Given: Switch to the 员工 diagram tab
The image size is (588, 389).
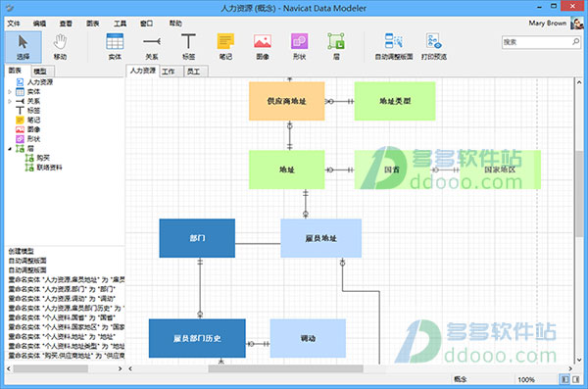Looking at the screenshot, I should (x=193, y=72).
